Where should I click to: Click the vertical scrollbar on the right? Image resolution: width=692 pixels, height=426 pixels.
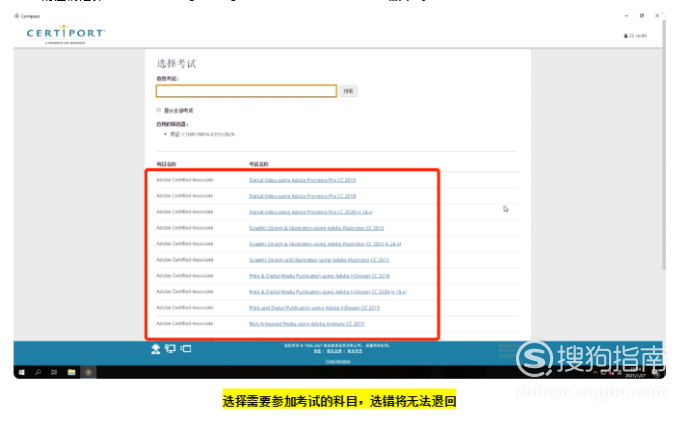pos(664,146)
